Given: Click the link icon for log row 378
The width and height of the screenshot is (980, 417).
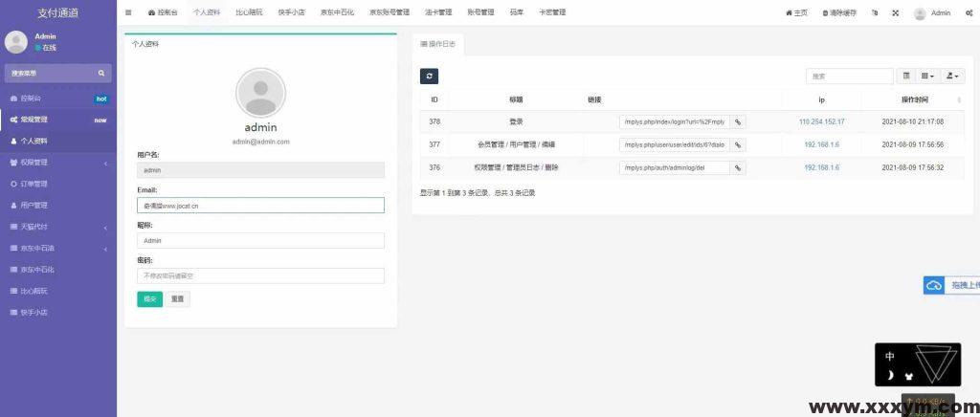Looking at the screenshot, I should pyautogui.click(x=738, y=121).
